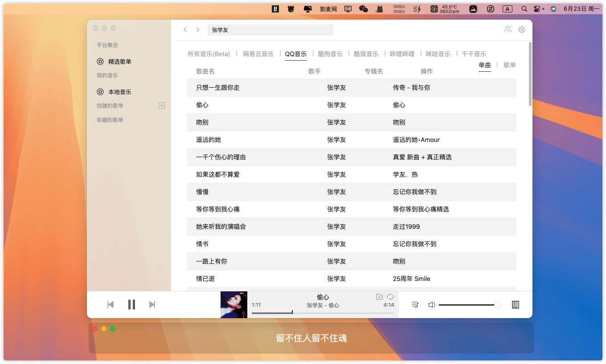Image resolution: width=606 pixels, height=364 pixels.
Task: Toggle the loop playback mode icon
Action: [x=390, y=297]
